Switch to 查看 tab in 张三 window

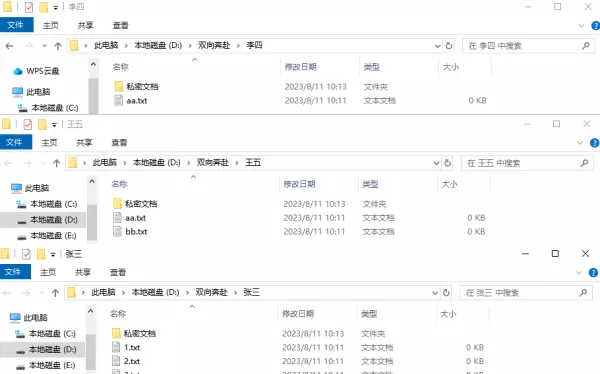click(x=117, y=272)
